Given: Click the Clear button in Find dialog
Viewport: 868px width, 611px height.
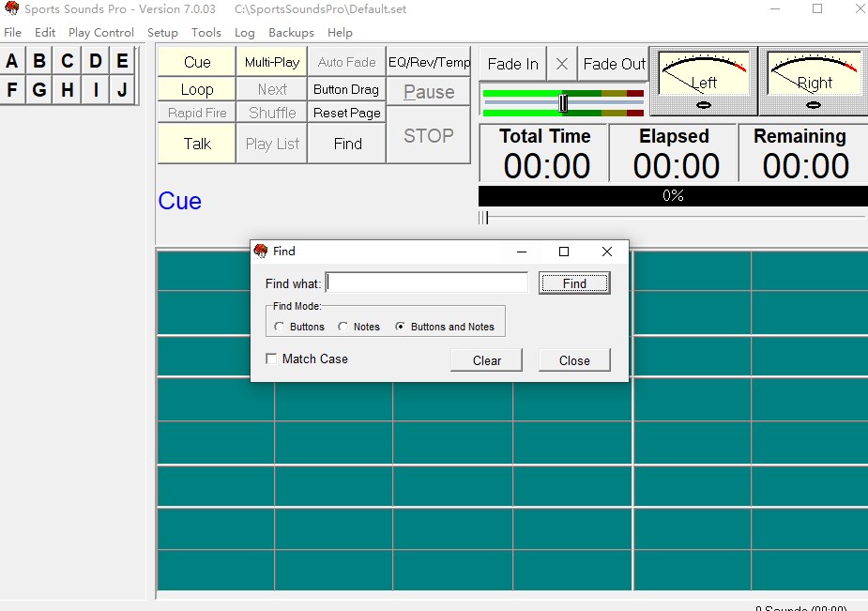Looking at the screenshot, I should [486, 360].
